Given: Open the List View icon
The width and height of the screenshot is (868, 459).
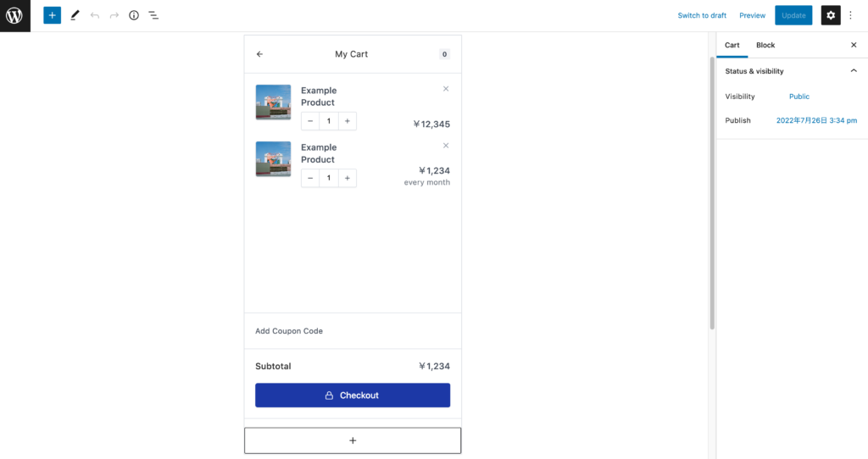Looking at the screenshot, I should click(x=153, y=15).
